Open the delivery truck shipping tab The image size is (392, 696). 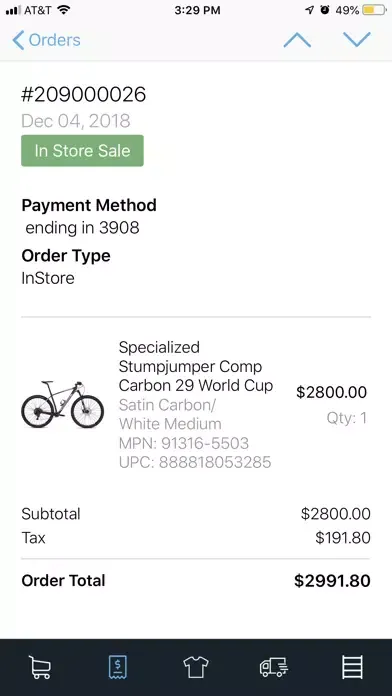(274, 667)
